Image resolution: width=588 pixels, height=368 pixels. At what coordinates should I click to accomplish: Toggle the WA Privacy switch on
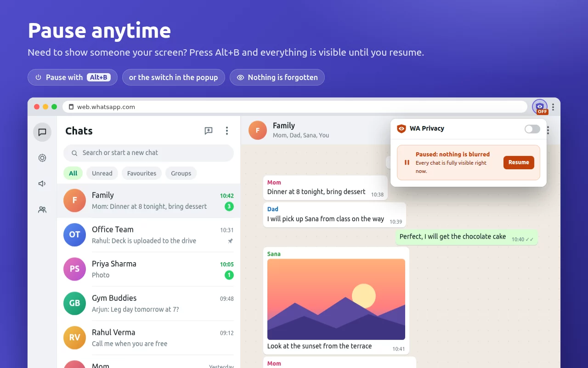532,129
